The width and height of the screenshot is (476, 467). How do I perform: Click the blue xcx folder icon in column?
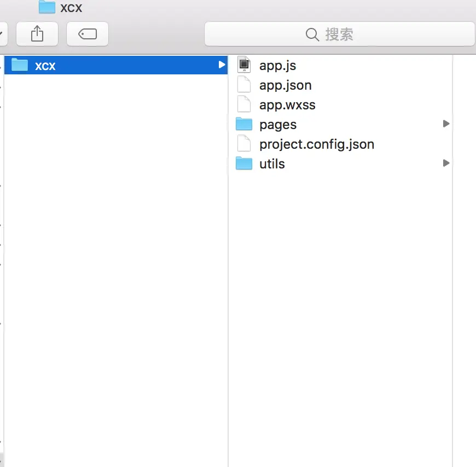pos(20,65)
